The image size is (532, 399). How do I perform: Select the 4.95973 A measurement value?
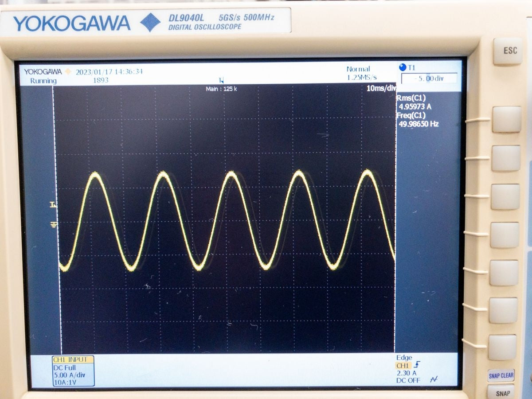pos(415,107)
